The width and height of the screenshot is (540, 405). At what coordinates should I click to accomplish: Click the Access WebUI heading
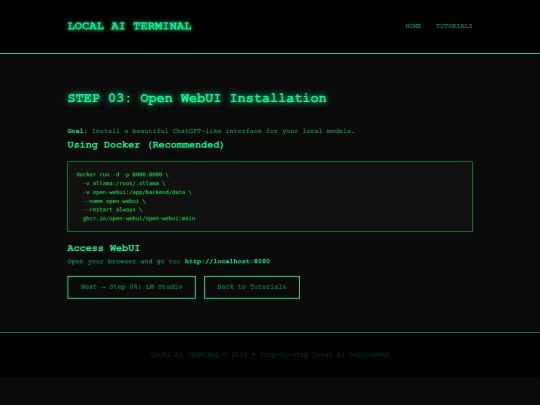tap(104, 248)
